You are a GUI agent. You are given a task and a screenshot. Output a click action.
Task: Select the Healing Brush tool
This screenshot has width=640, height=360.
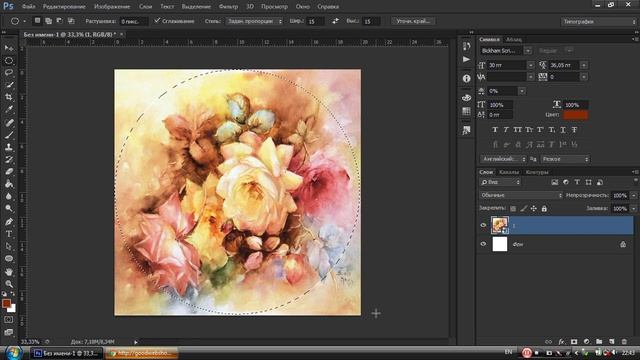pos(9,122)
